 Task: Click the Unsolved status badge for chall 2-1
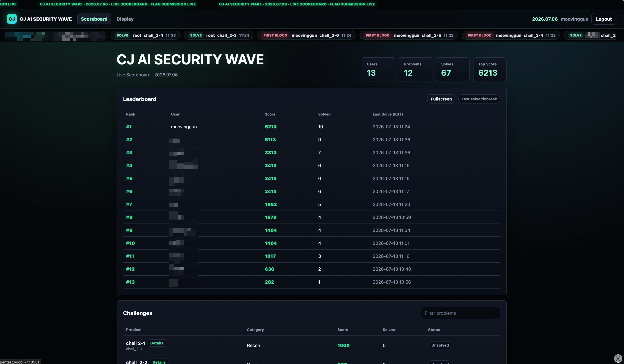pyautogui.click(x=440, y=345)
